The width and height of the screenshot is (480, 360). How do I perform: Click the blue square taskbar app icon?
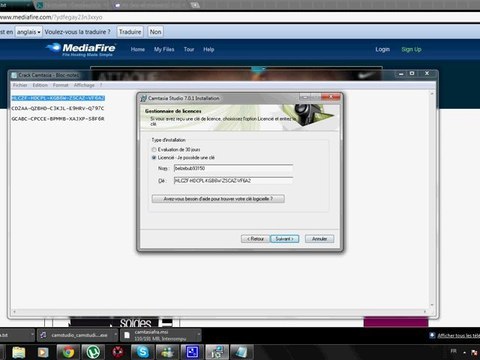point(192,352)
